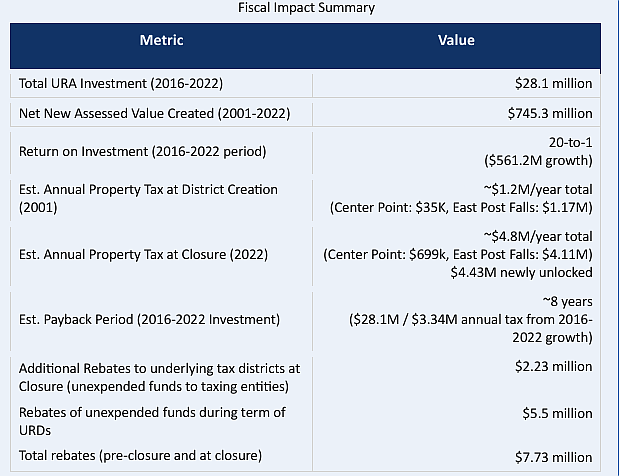Click the Fiscal Impact Summary title
Image resolution: width=622 pixels, height=476 pixels.
coord(306,8)
